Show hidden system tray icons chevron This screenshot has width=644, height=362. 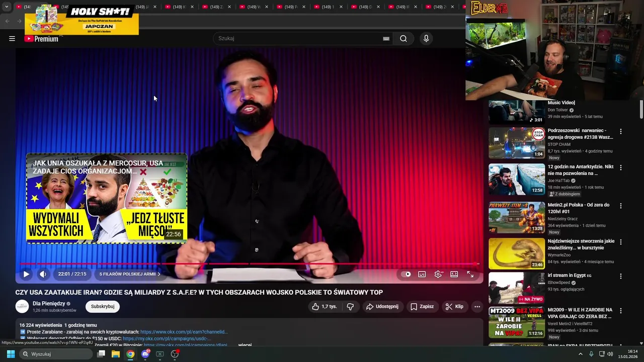point(580,354)
